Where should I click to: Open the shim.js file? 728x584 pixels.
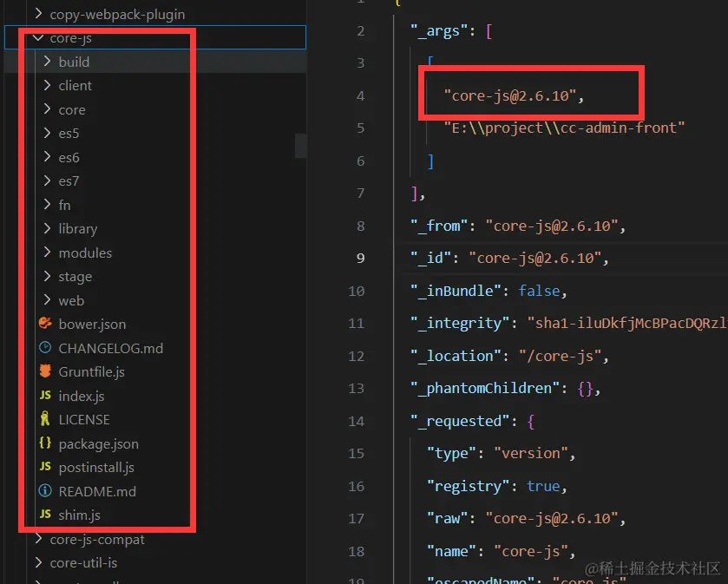[x=79, y=515]
